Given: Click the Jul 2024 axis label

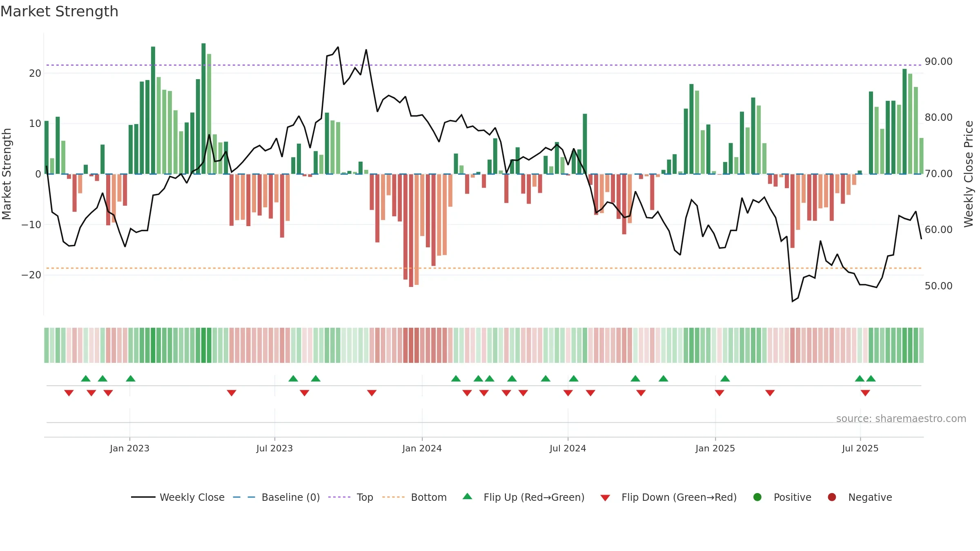Looking at the screenshot, I should 568,448.
